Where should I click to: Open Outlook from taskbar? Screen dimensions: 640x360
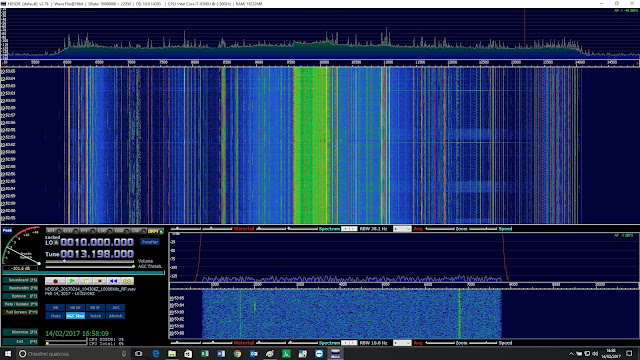[x=253, y=353]
